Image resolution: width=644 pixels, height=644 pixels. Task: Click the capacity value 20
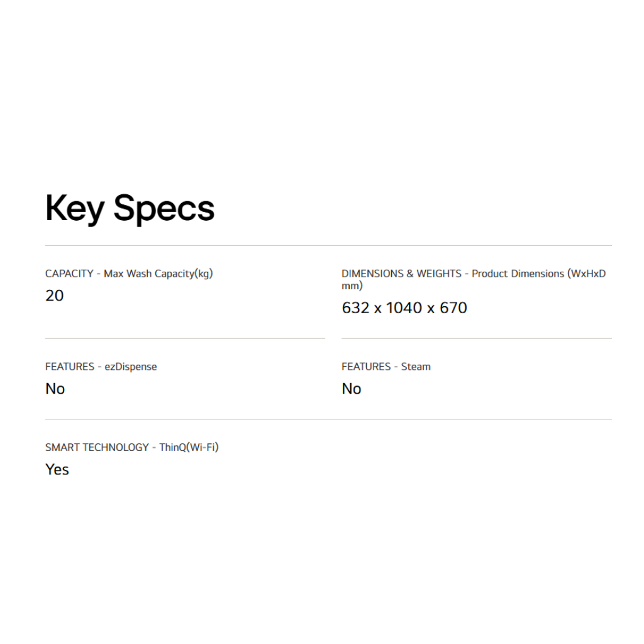pos(55,296)
